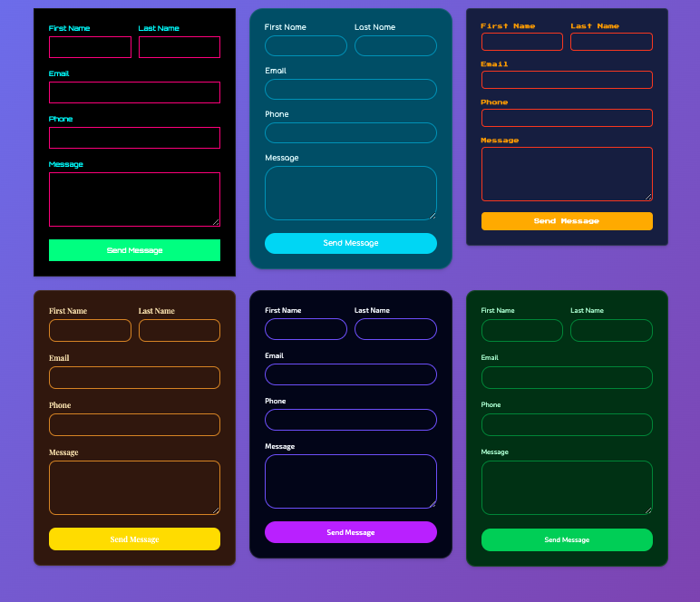Select Last Name field in brown form

[x=180, y=331]
